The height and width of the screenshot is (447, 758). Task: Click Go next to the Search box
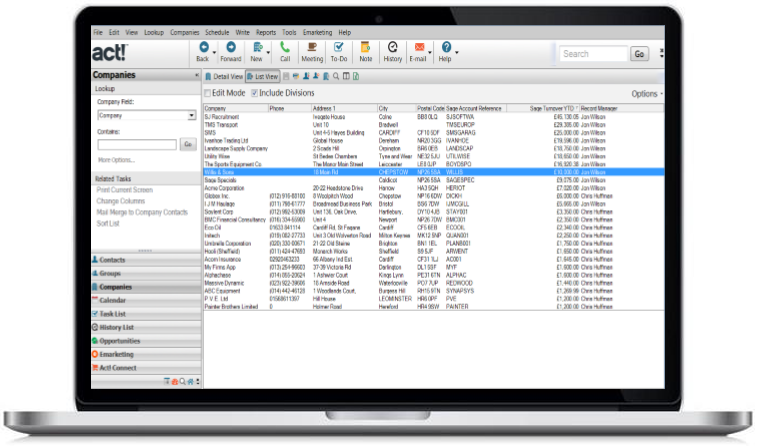pos(639,54)
